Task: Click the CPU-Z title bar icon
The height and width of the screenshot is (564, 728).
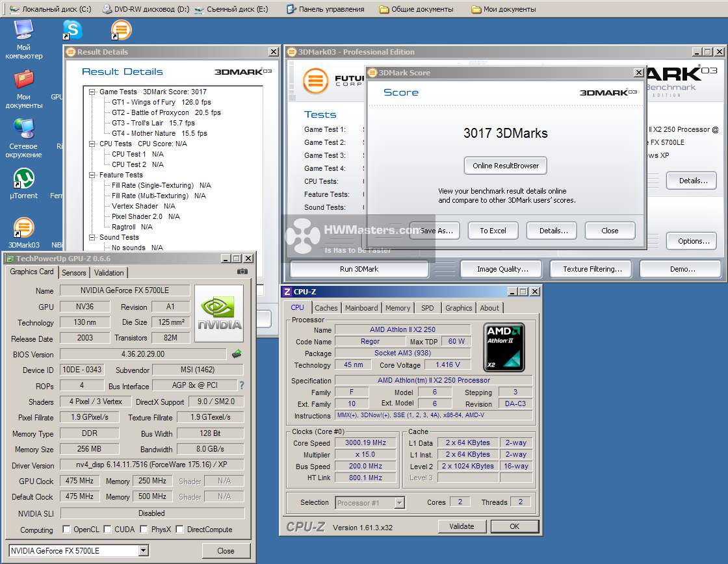Action: click(287, 292)
